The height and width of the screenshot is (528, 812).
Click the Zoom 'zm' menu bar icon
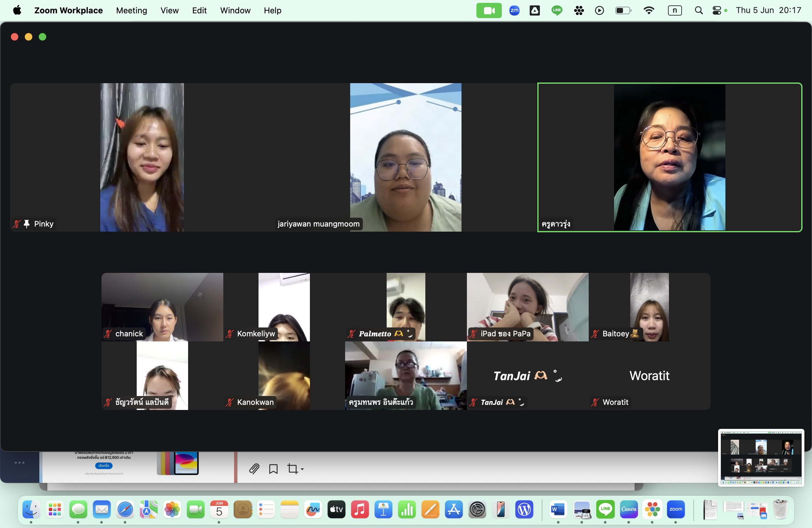tap(514, 10)
